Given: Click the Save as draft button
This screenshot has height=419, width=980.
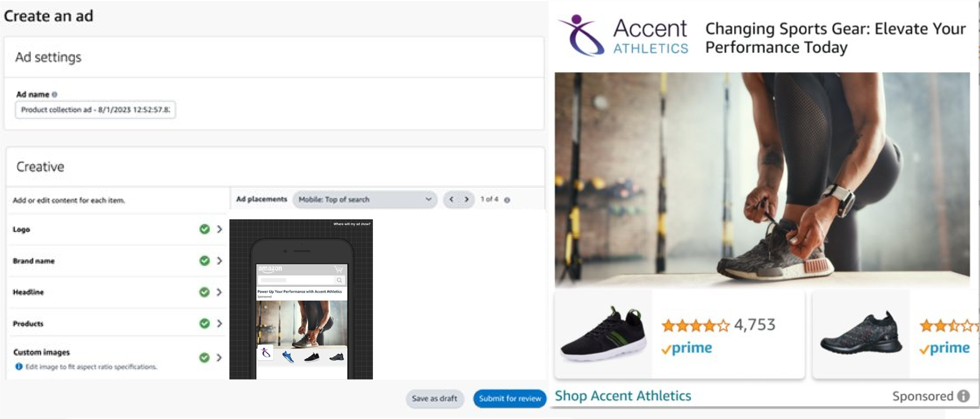Looking at the screenshot, I should point(434,398).
